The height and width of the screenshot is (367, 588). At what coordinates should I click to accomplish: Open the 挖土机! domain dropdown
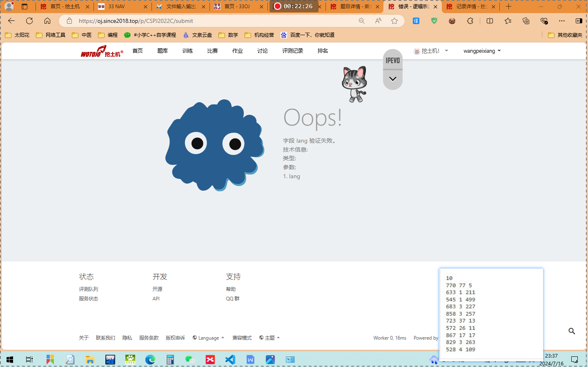point(431,51)
